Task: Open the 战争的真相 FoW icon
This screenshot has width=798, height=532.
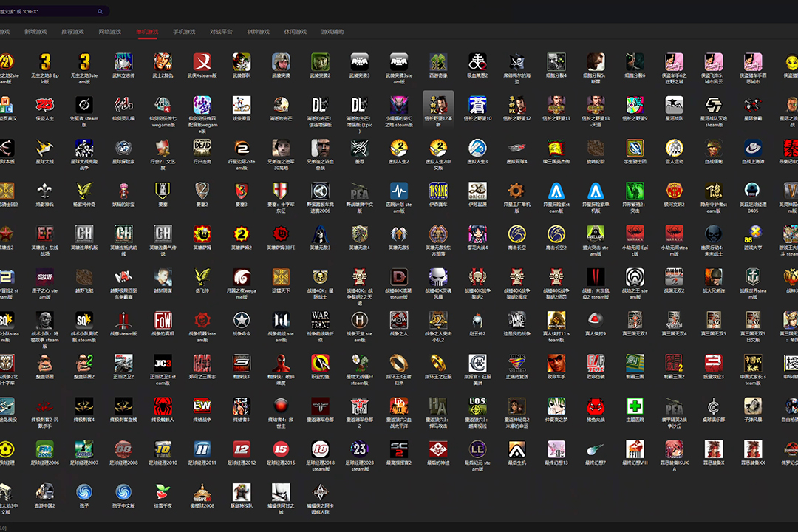Action: click(x=163, y=320)
